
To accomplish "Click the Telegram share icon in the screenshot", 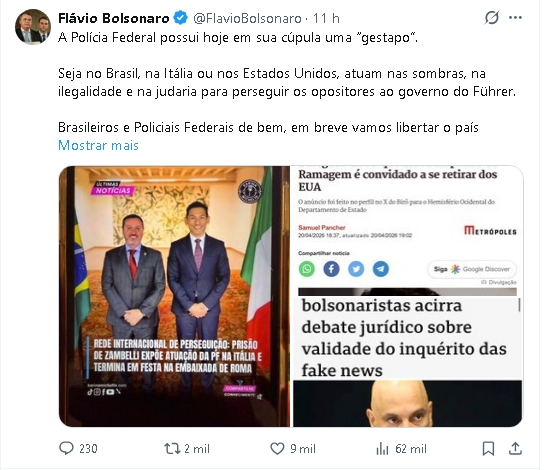I will tap(380, 269).
